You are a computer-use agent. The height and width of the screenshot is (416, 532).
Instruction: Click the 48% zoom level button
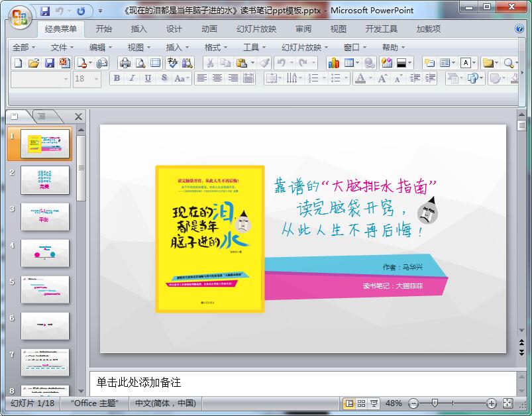point(394,403)
